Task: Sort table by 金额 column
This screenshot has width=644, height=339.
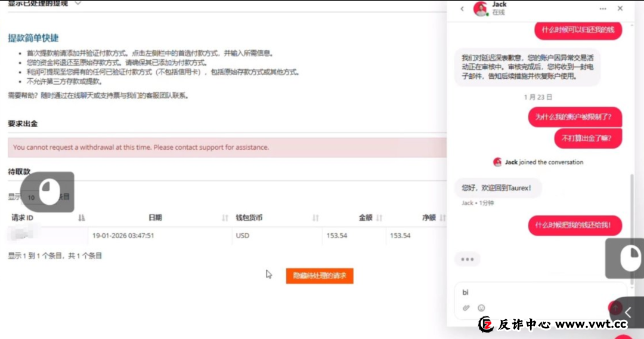Action: pyautogui.click(x=379, y=218)
